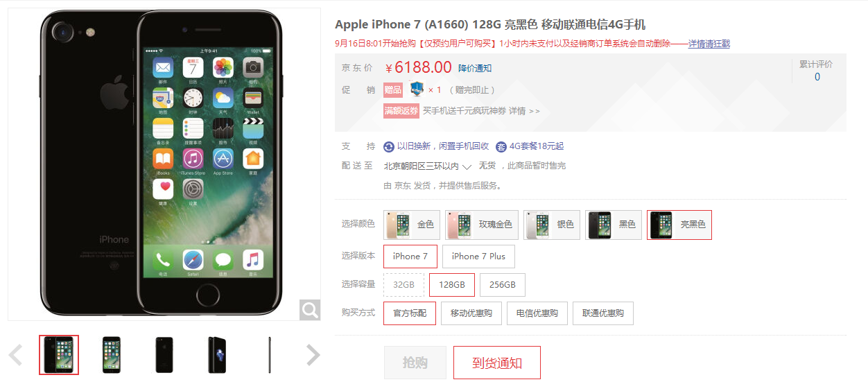
Task: Click the 到货通知 button
Action: pos(497,363)
